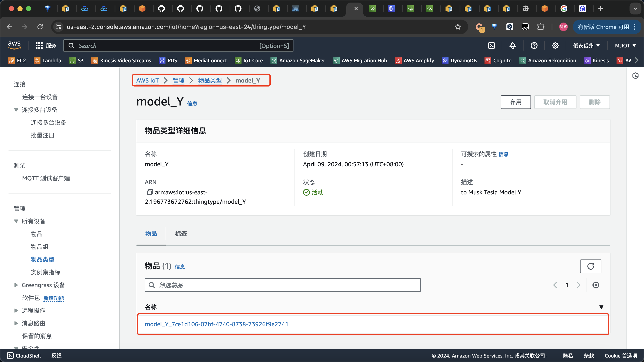
Task: Open 保留的消息 in the sidebar
Action: (37, 336)
